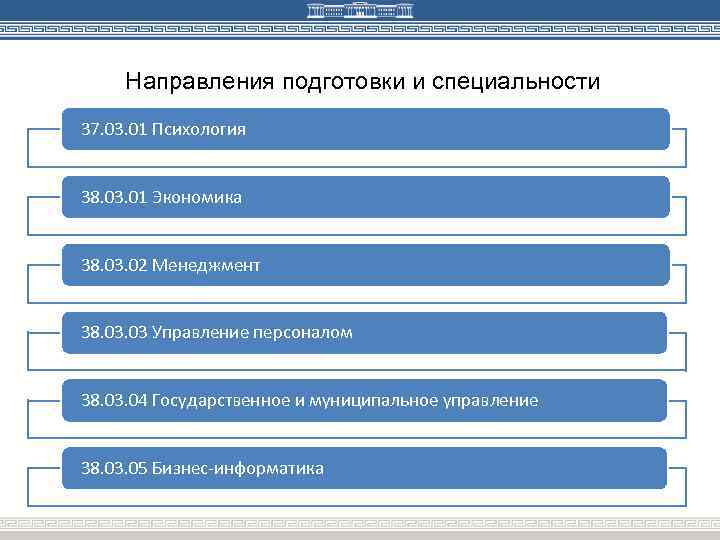The width and height of the screenshot is (720, 540).
Task: Click the '37.03.01 Психология' bar
Action: [x=366, y=129]
